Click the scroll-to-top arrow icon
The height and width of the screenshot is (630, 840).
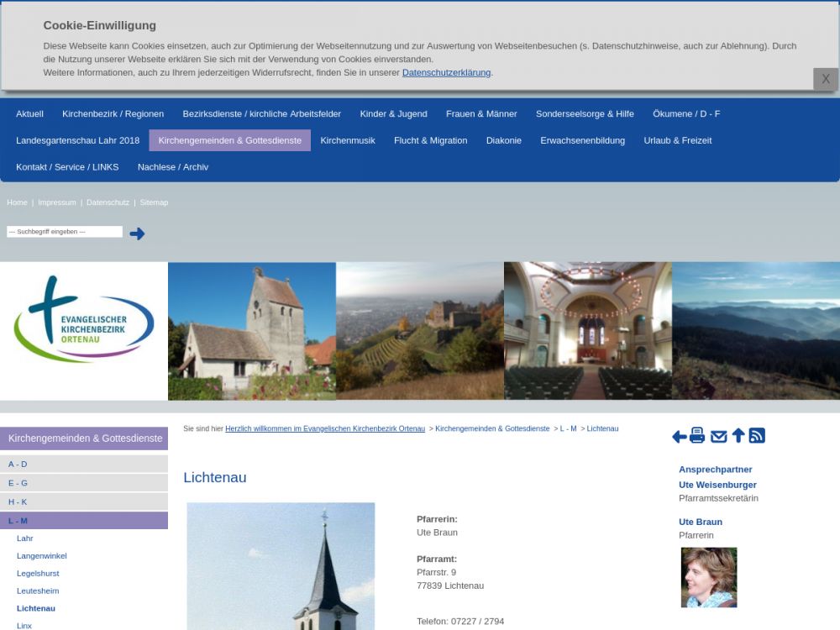click(738, 435)
